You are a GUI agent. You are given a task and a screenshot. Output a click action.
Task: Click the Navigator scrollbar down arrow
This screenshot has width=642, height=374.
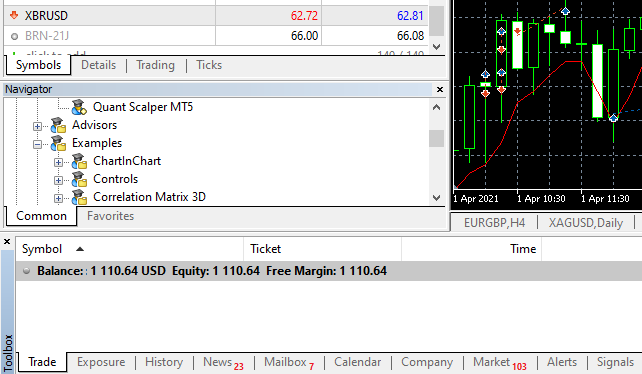tap(436, 198)
